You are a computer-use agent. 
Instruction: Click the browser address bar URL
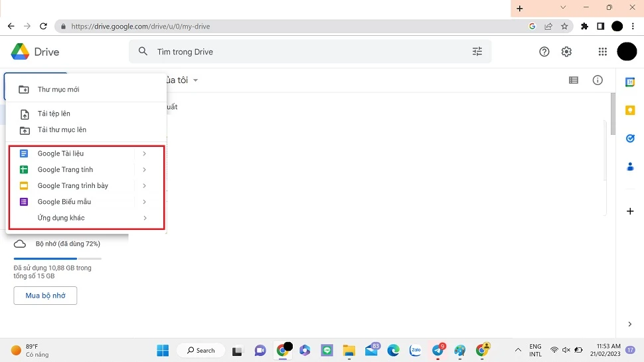point(141,27)
